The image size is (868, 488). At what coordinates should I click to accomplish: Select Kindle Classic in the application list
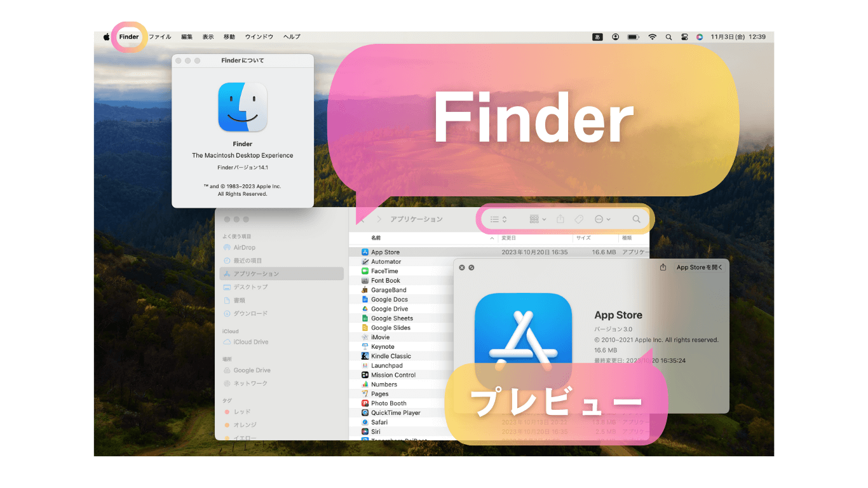click(391, 356)
